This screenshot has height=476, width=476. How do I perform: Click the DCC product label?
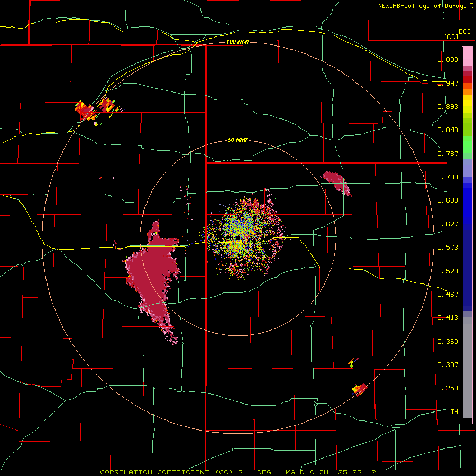point(464,32)
